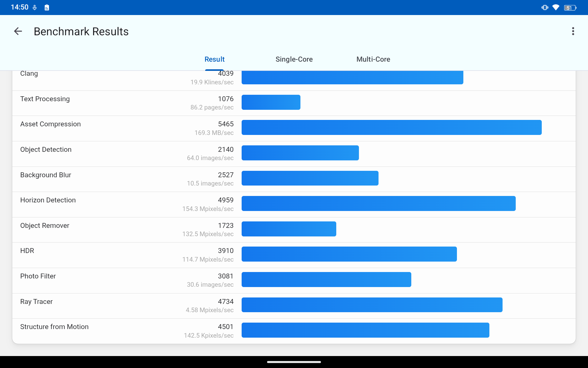Screen dimensions: 588x368
Task: Tap the SD card notification icon
Action: coord(47,7)
